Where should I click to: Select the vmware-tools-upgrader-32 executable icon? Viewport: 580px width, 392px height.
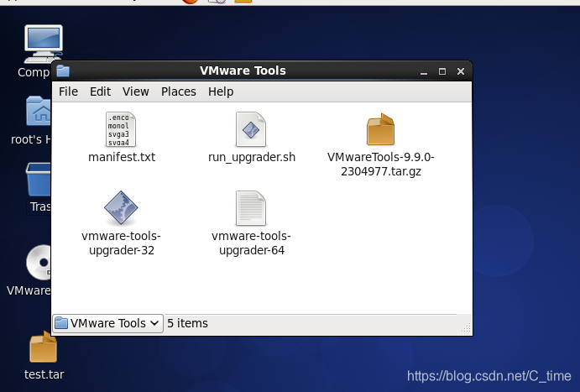coord(121,208)
